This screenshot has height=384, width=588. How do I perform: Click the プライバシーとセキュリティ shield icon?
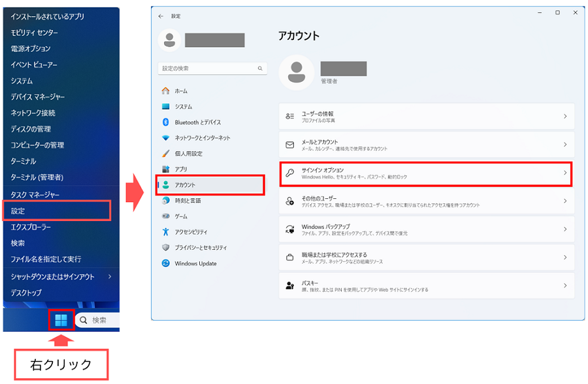pyautogui.click(x=165, y=248)
